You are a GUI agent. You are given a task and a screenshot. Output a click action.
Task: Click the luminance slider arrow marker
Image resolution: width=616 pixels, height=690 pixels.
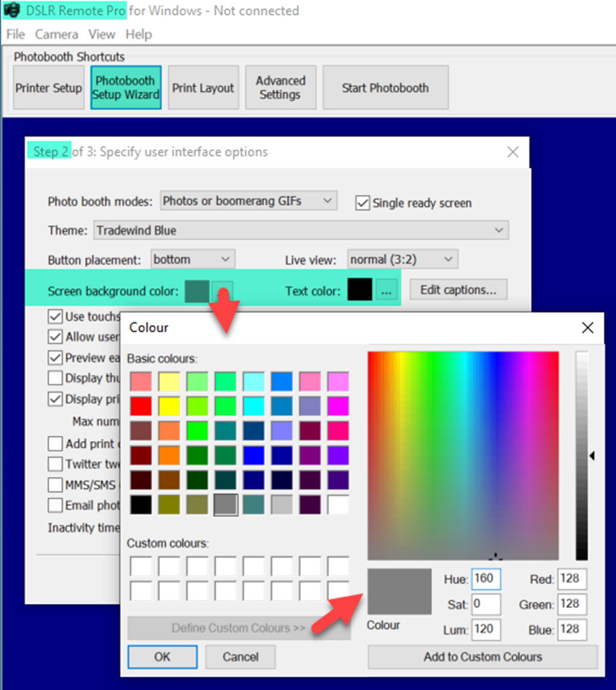point(592,455)
